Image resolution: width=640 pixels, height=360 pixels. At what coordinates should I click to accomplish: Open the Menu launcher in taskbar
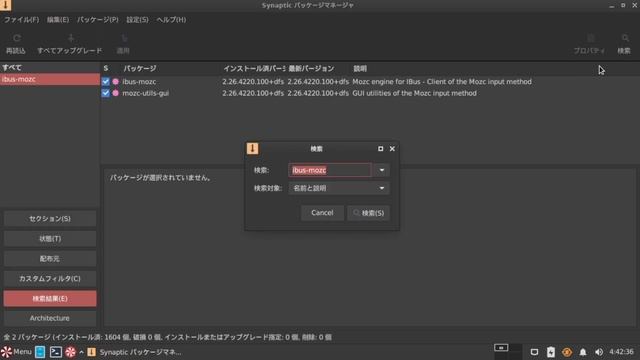pos(16,352)
